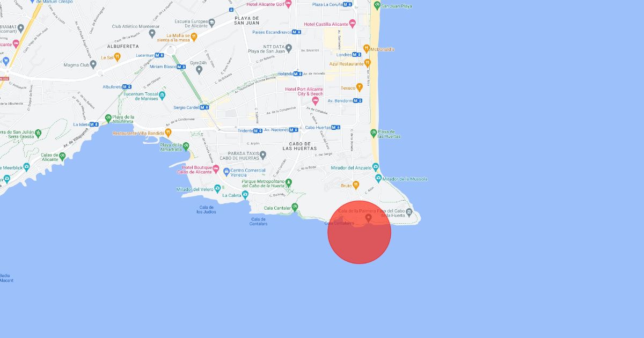The height and width of the screenshot is (338, 644).
Task: Select the Cala Cantalar park marker
Action: click(295, 207)
